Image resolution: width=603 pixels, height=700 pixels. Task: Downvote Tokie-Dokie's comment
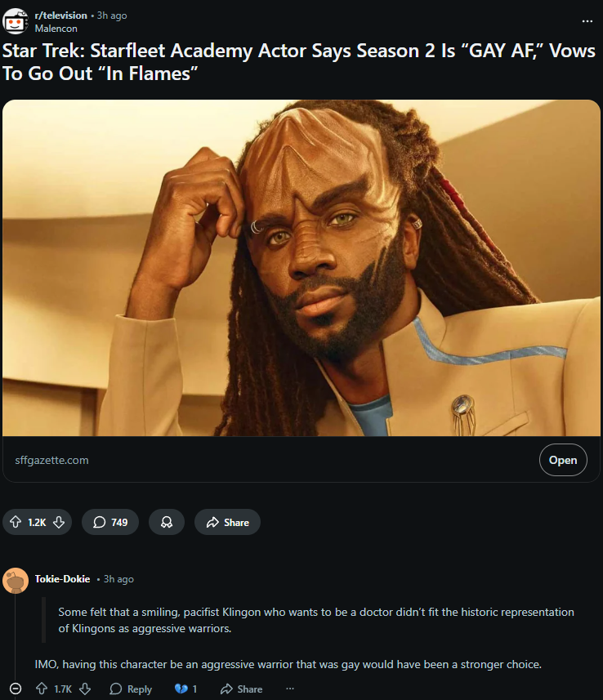click(85, 689)
